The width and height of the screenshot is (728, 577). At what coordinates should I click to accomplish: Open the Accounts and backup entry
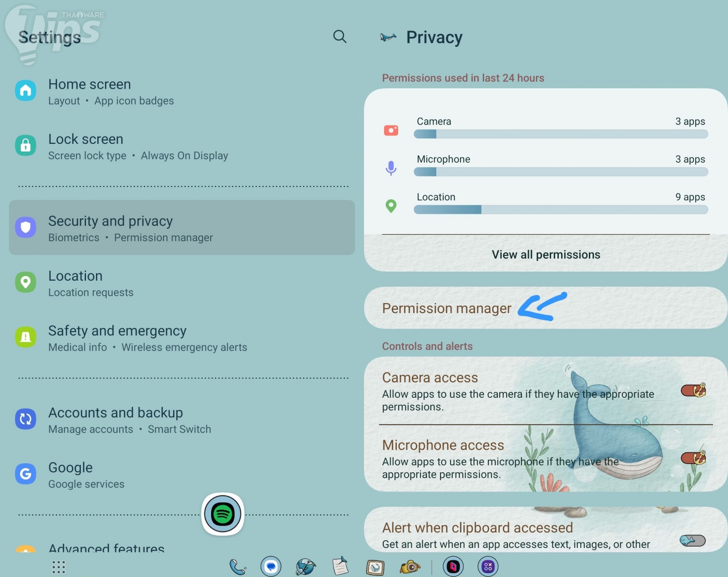(182, 420)
